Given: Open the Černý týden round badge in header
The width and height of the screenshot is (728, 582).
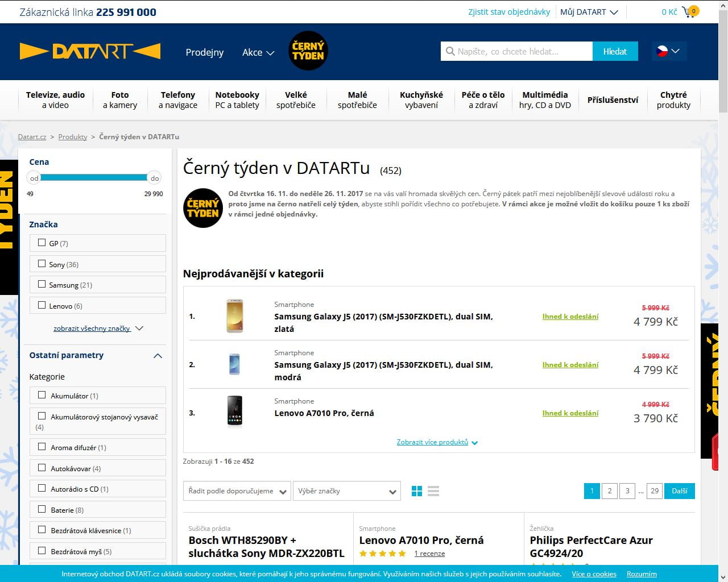Looking at the screenshot, I should tap(308, 51).
